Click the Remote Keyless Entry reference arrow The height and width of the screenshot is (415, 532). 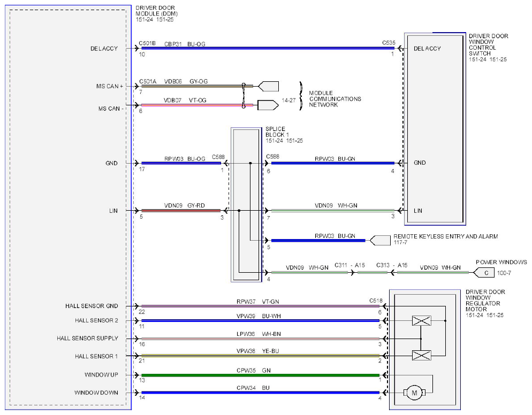tap(379, 240)
